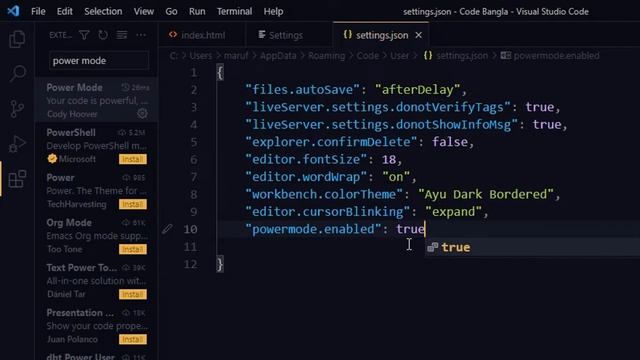This screenshot has height=360, width=640.
Task: Switch to the index.html tab
Action: coord(202,35)
